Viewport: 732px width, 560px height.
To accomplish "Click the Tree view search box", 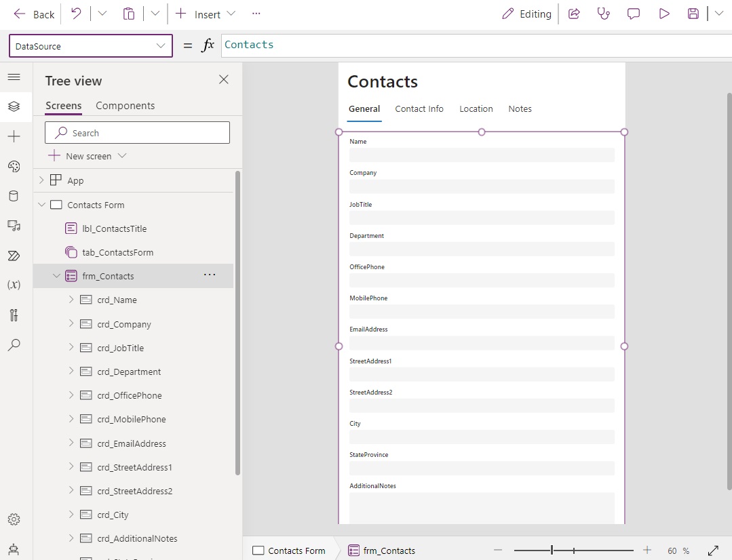I will pyautogui.click(x=137, y=132).
